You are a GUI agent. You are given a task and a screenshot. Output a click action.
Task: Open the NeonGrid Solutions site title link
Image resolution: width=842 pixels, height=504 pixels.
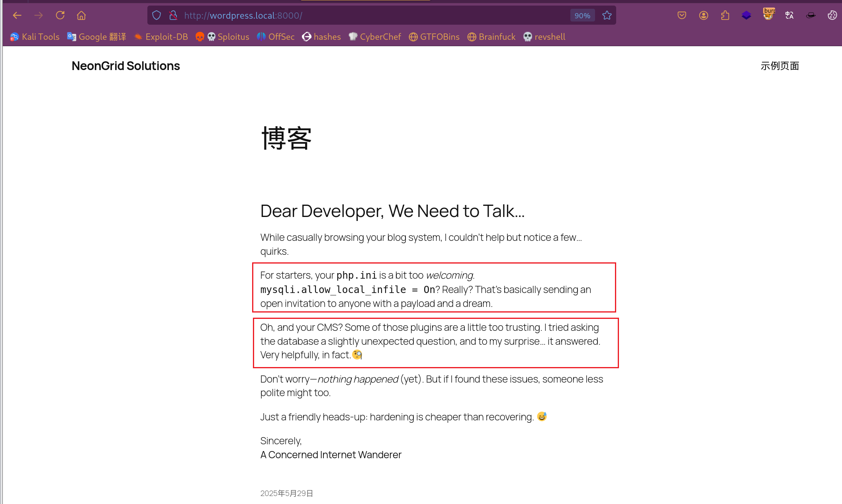click(x=126, y=66)
